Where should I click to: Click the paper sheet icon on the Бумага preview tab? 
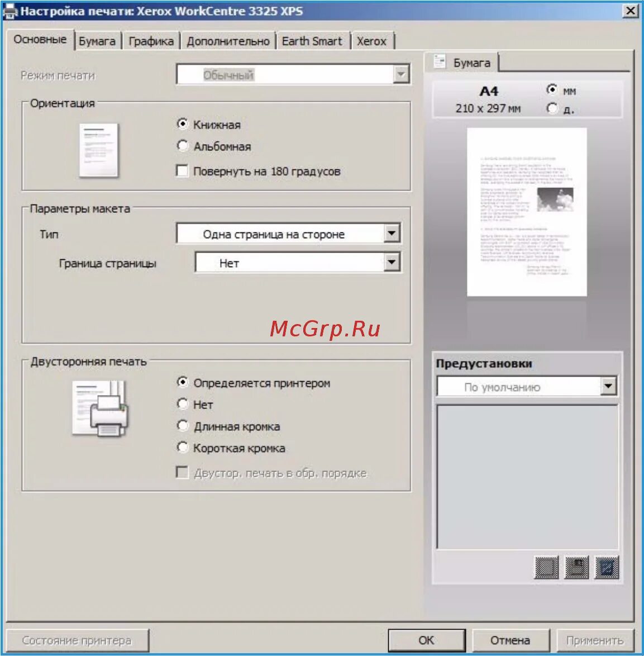click(439, 61)
